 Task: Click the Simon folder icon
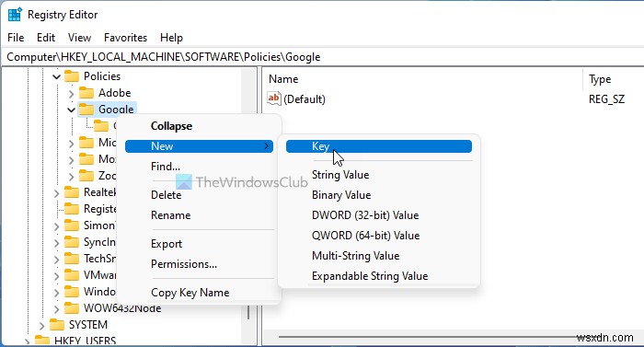72,226
